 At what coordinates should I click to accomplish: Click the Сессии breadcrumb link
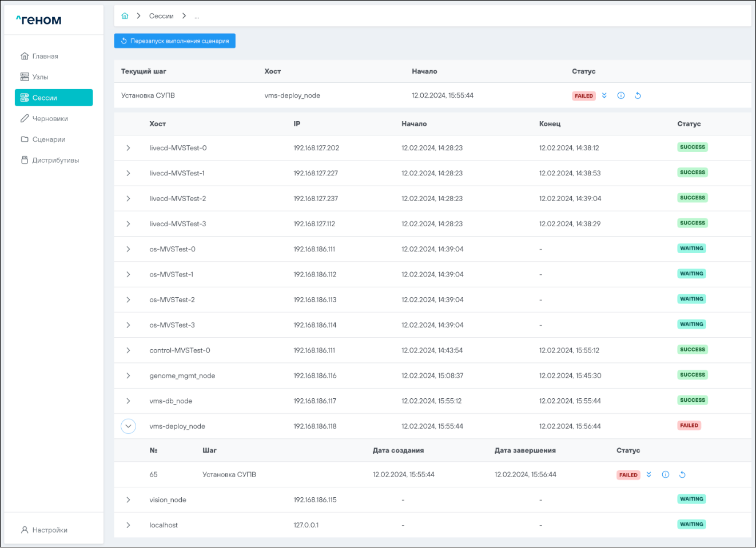click(161, 16)
